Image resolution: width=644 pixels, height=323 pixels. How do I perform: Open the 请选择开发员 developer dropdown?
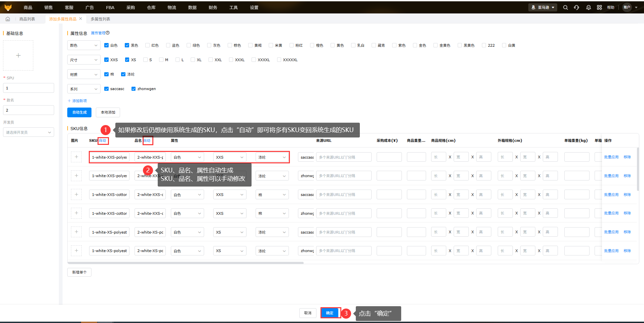coord(29,132)
